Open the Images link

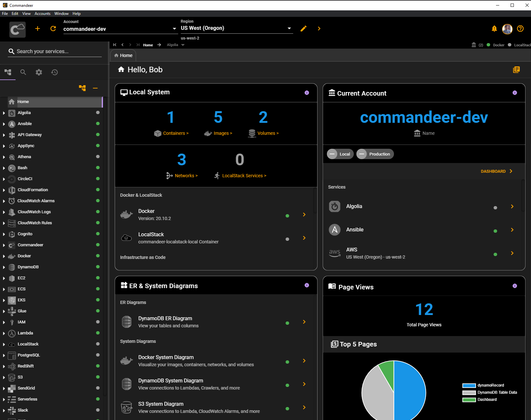[x=223, y=133]
